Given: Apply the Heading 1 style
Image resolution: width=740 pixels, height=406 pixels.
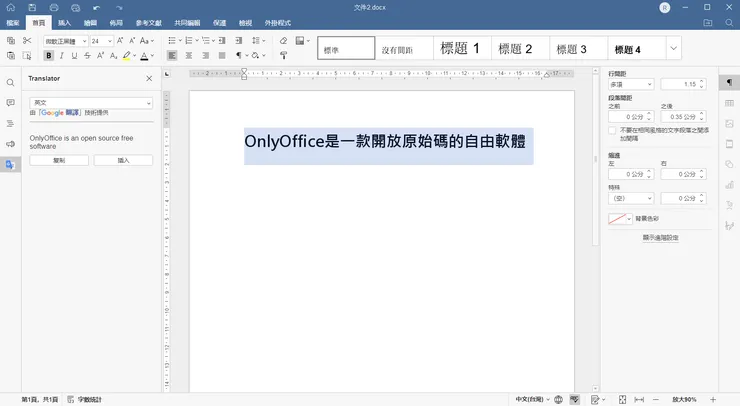Looking at the screenshot, I should [460, 48].
